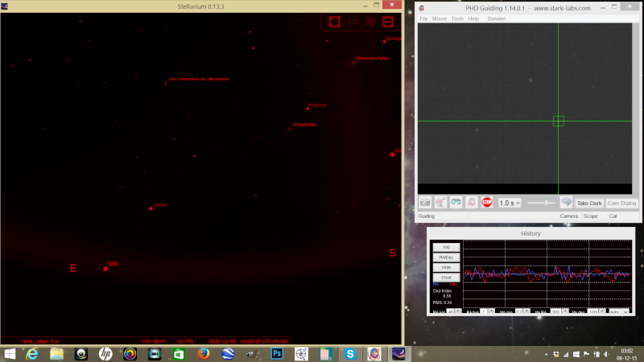This screenshot has width=644, height=362.
Task: Click the Take Dark button
Action: tap(589, 204)
